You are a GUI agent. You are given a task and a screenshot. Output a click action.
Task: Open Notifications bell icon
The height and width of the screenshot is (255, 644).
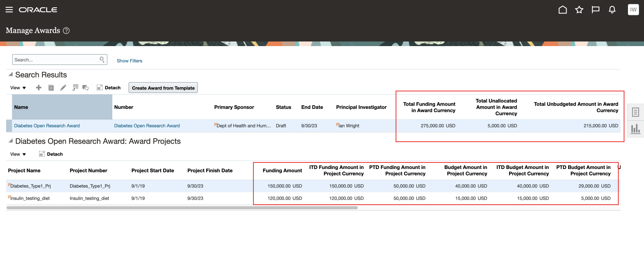pyautogui.click(x=612, y=10)
